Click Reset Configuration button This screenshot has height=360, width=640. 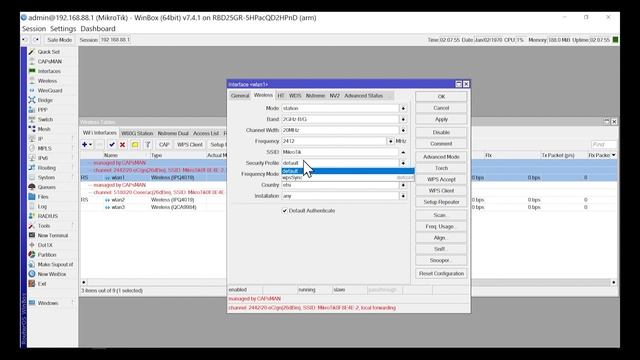[441, 273]
